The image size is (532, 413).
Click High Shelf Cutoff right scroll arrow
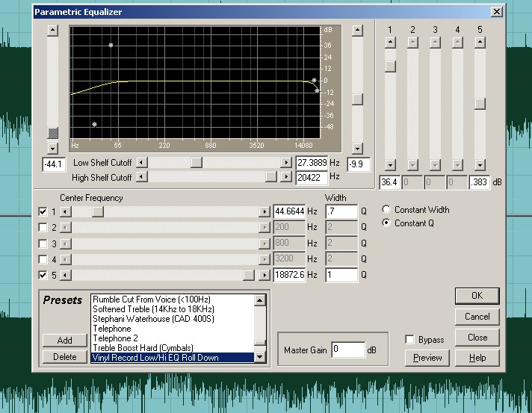pyautogui.click(x=285, y=177)
